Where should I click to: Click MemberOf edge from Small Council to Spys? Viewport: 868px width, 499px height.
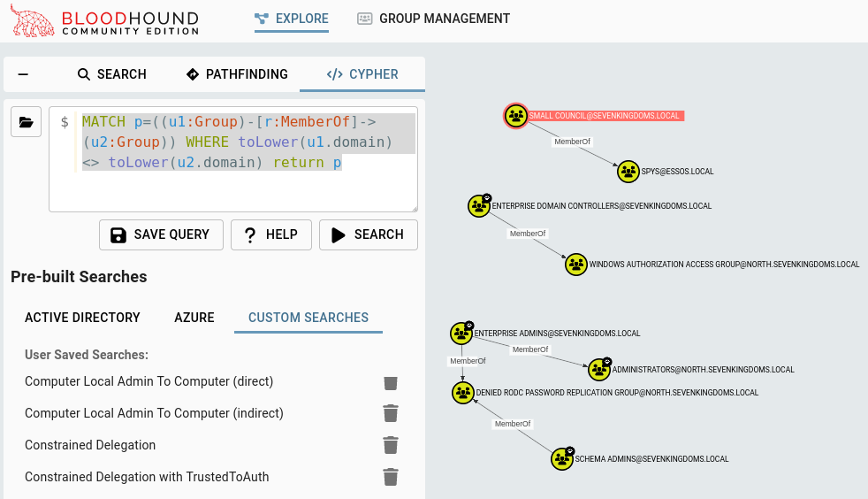[573, 142]
